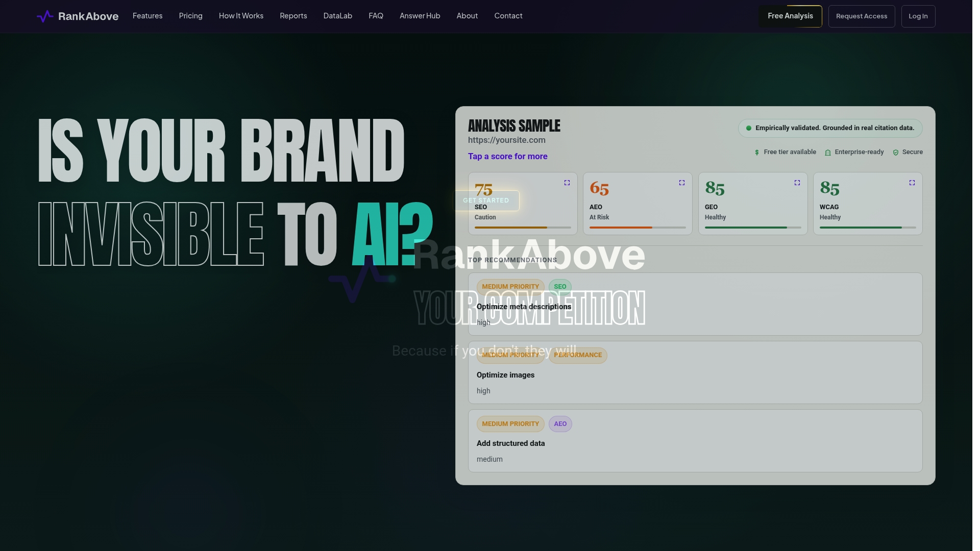The width and height of the screenshot is (980, 551).
Task: Click the RankAbove brand name in header
Action: pos(88,16)
